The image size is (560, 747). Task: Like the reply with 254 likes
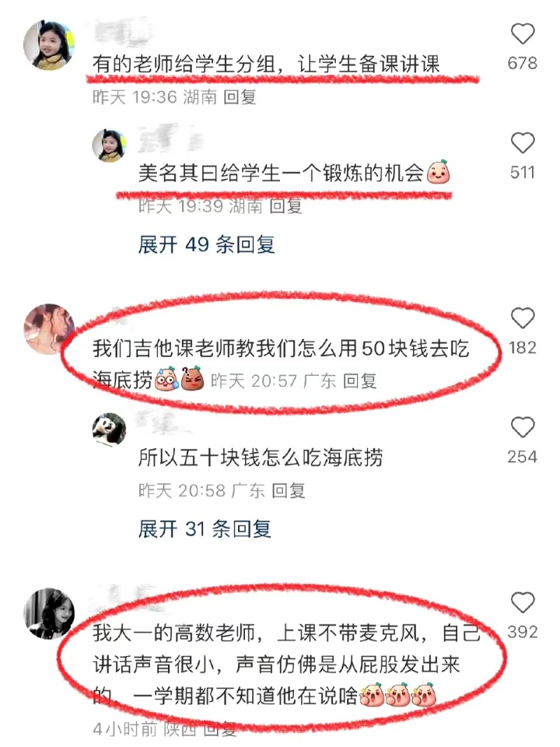pos(523,427)
